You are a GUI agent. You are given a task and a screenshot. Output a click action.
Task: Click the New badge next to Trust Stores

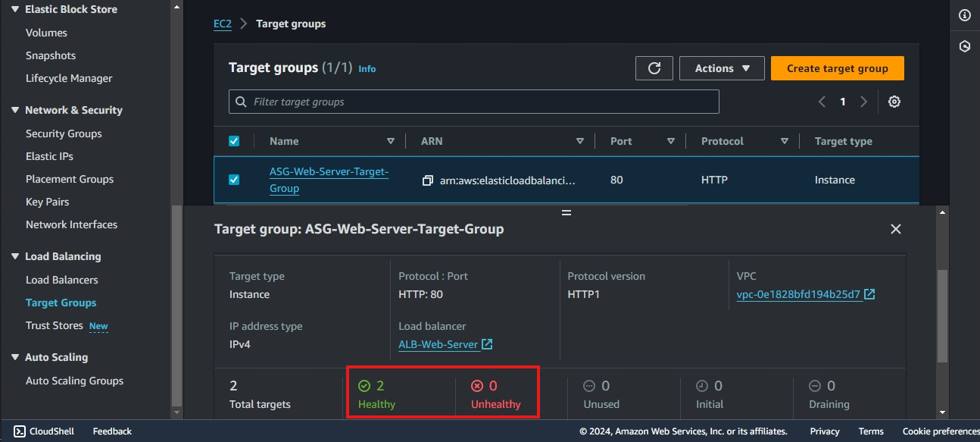tap(98, 326)
